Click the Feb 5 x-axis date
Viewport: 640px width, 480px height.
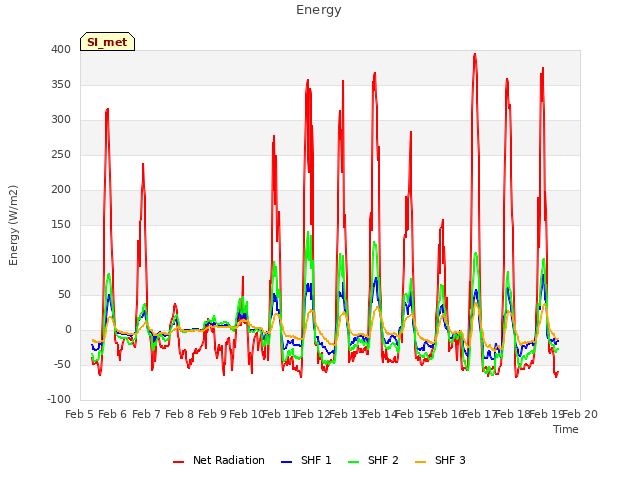click(80, 414)
